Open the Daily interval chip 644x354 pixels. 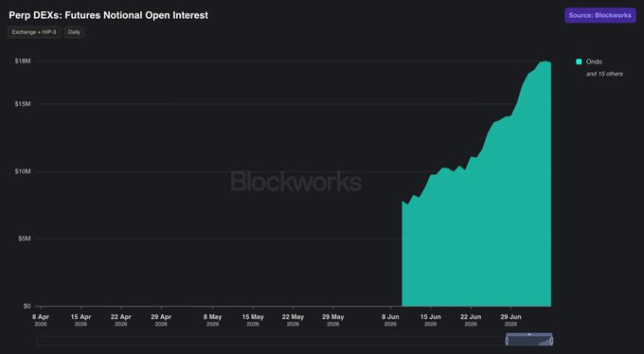pos(74,32)
